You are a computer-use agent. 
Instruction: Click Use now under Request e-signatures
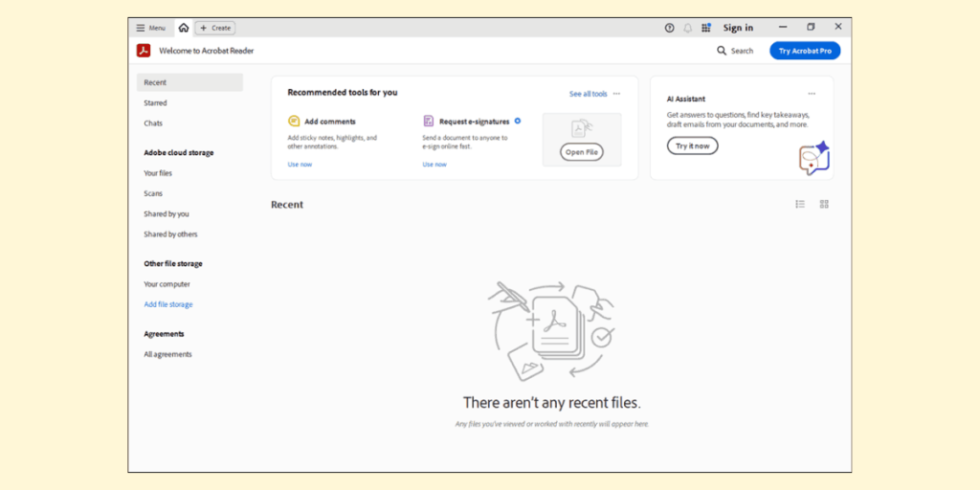434,165
